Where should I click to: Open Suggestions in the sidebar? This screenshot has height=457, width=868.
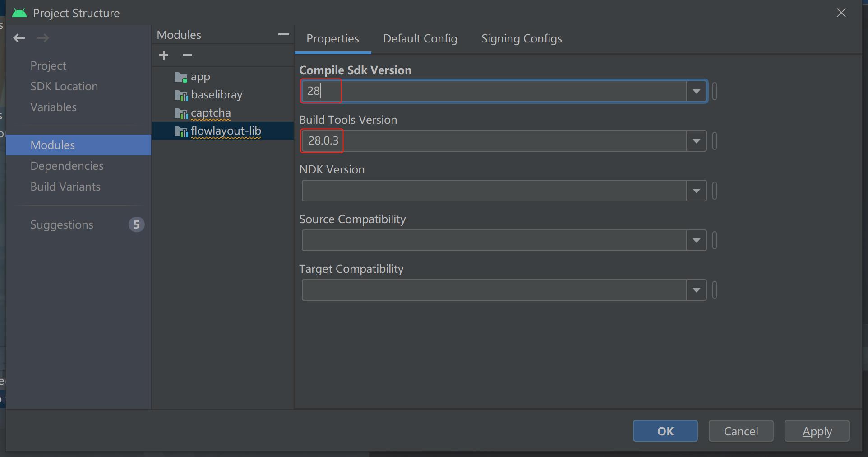click(62, 225)
